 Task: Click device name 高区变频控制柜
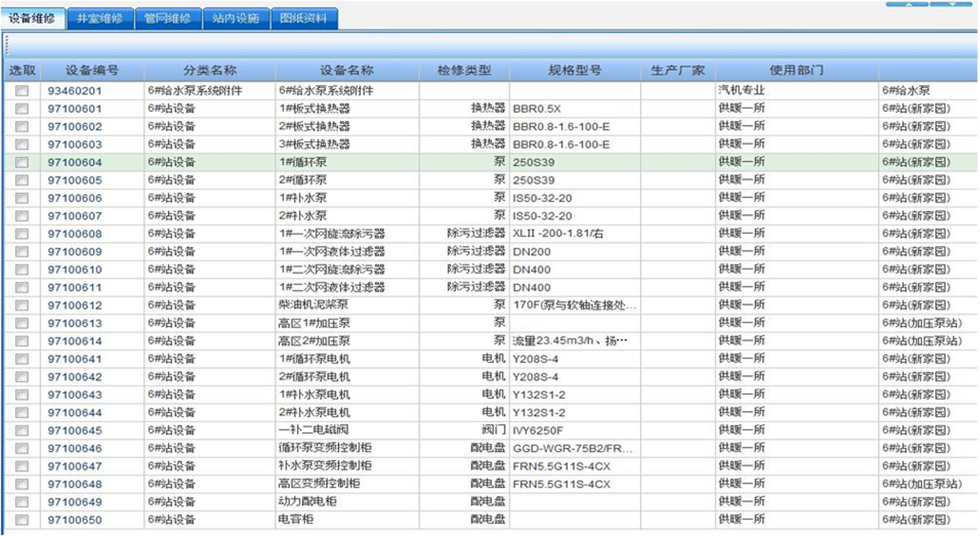[319, 484]
